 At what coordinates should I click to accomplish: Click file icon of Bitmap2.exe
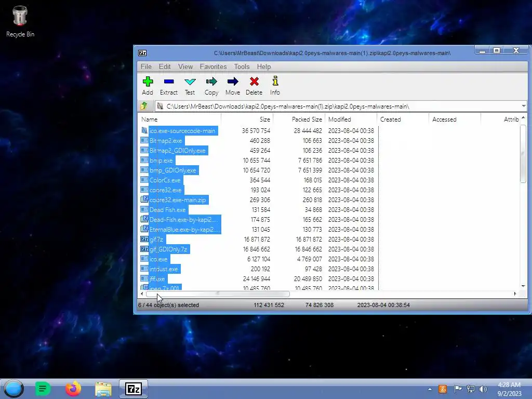pyautogui.click(x=144, y=140)
